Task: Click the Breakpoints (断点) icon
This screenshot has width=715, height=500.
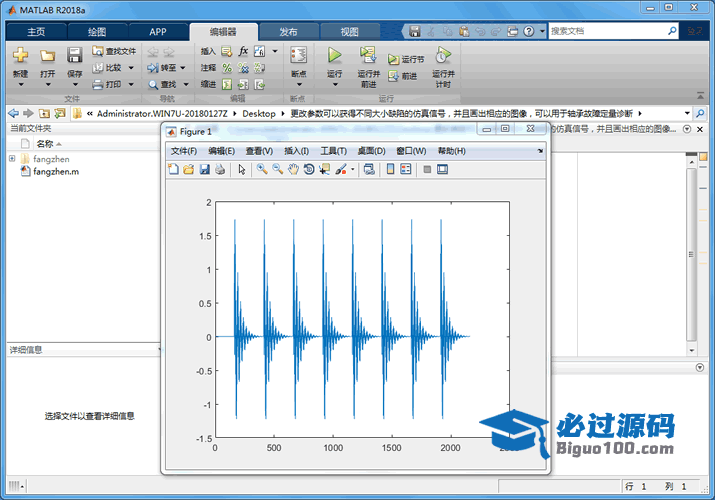Action: point(298,55)
